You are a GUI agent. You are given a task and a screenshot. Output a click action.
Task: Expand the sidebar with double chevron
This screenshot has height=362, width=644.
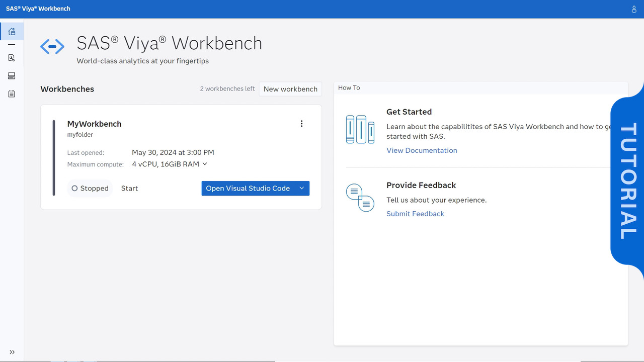pyautogui.click(x=12, y=352)
